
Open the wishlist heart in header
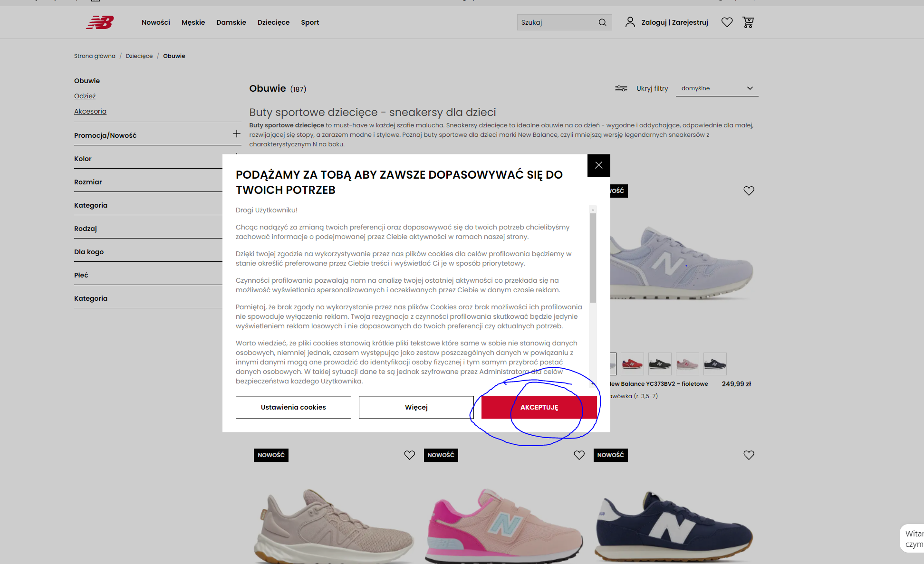coord(727,22)
